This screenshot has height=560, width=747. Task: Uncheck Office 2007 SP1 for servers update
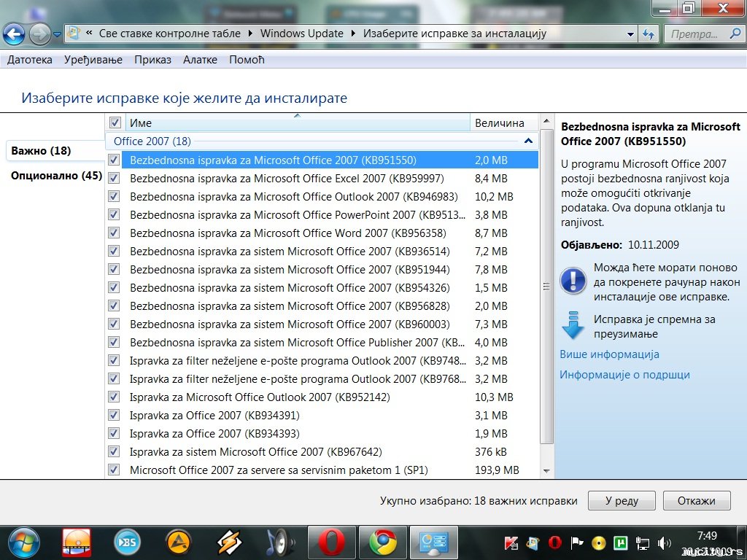[x=114, y=470]
